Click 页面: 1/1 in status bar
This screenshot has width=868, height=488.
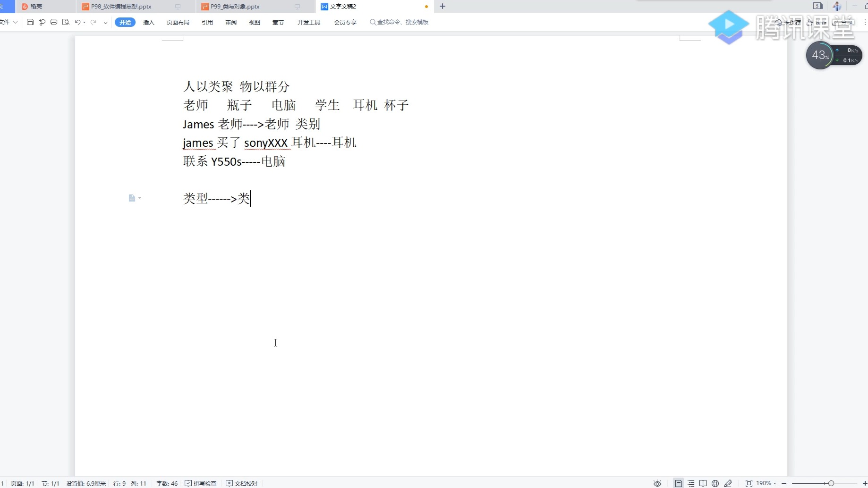23,483
